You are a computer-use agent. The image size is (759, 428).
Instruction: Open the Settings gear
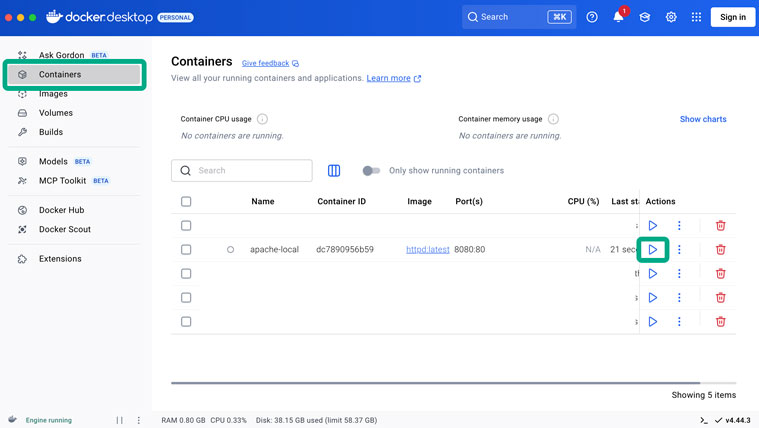671,17
